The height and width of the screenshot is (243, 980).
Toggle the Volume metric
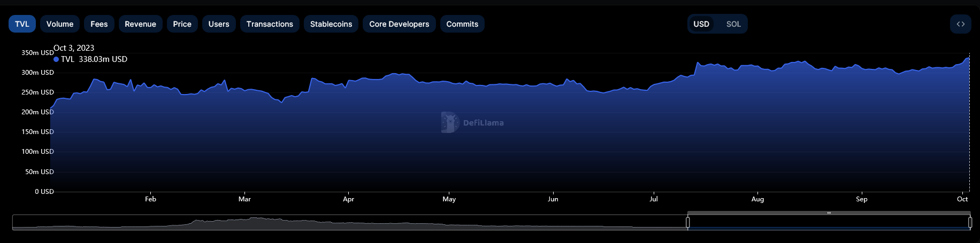[60, 24]
